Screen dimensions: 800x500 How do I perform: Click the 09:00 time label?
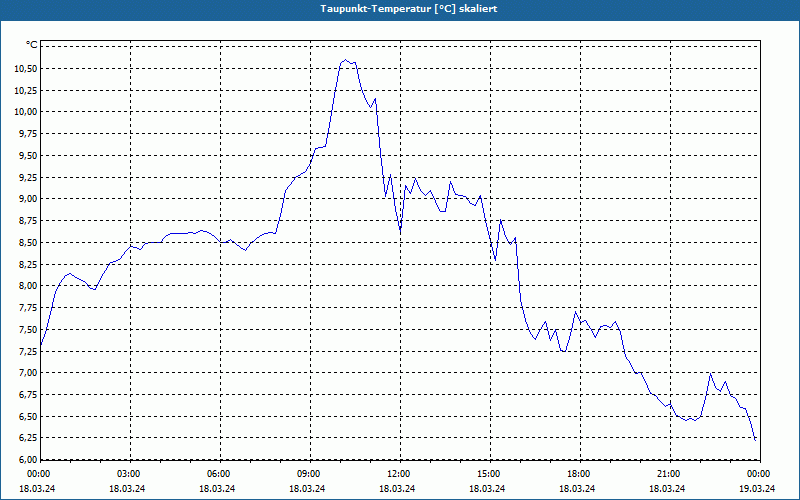309,474
